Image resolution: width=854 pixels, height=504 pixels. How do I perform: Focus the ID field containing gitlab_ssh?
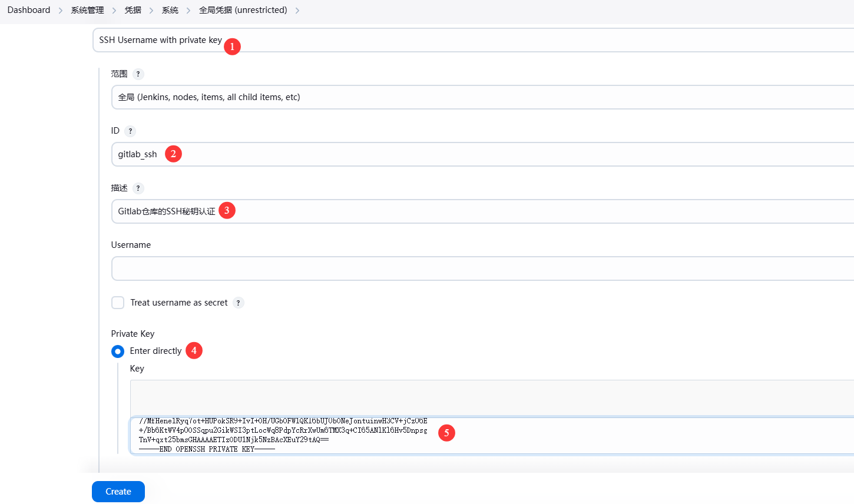point(471,154)
